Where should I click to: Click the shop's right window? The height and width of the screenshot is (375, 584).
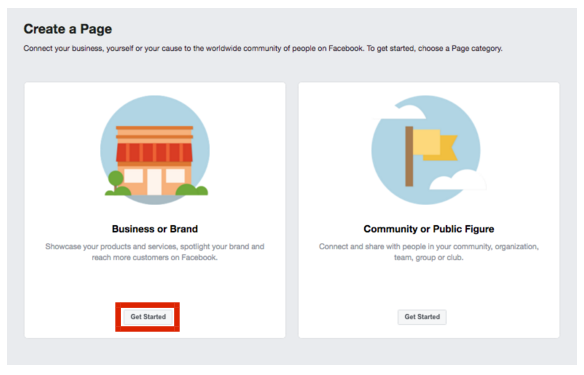[x=175, y=176]
